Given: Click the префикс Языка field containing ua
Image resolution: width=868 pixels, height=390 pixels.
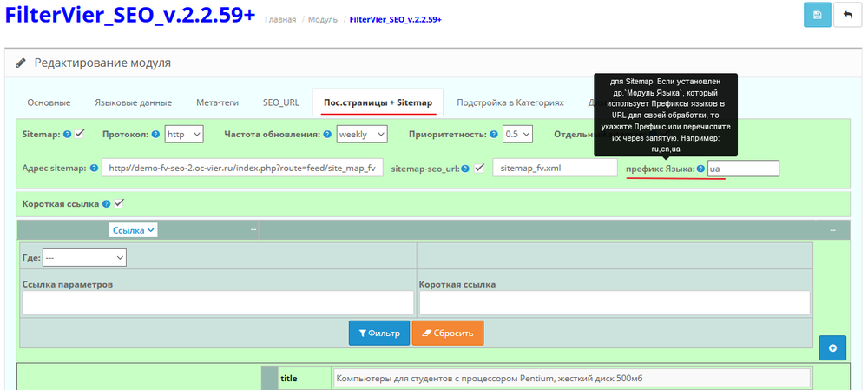Looking at the screenshot, I should [x=744, y=169].
